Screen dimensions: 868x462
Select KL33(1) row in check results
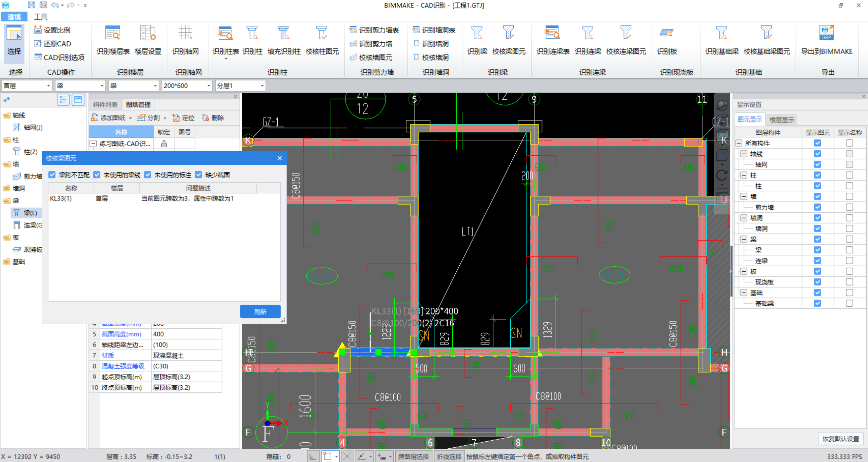point(164,198)
